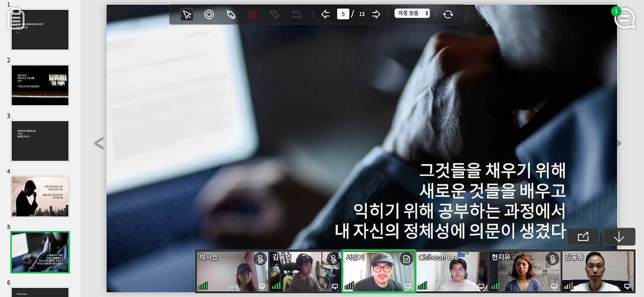Click the sync refresh icon in toolbar
Screen dimensions: 644x297
tap(448, 14)
